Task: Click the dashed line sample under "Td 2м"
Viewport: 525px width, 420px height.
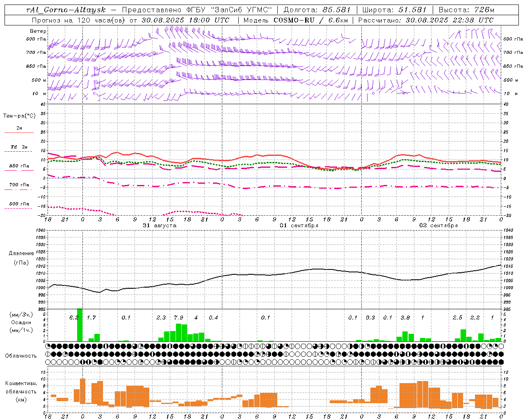Action: (x=18, y=152)
